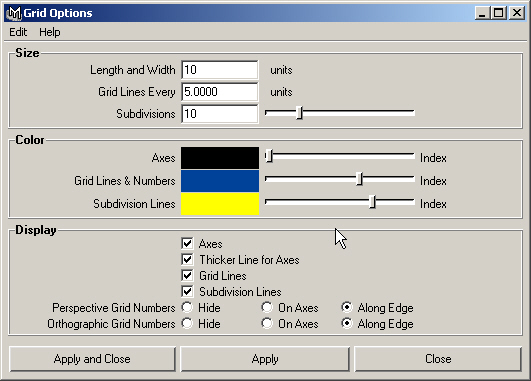Toggle the Subdivision Lines checkbox

pyautogui.click(x=187, y=292)
